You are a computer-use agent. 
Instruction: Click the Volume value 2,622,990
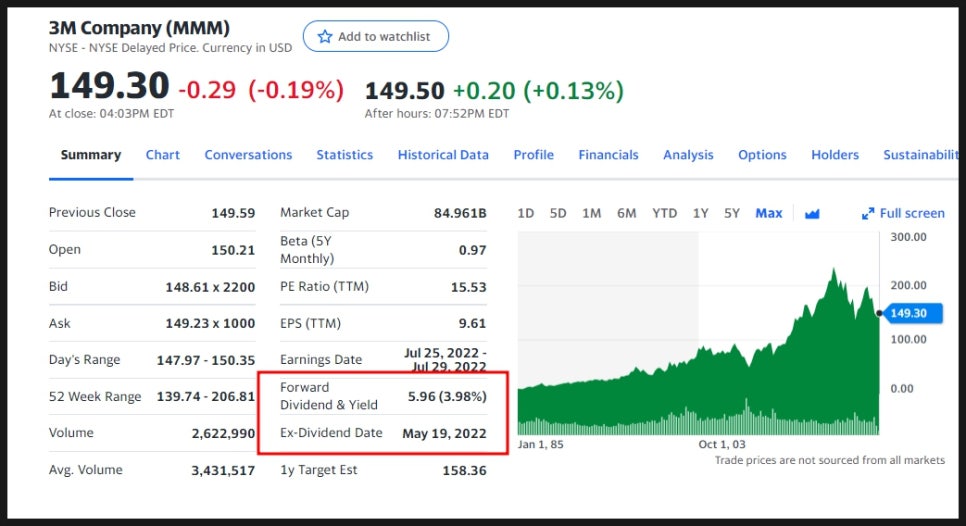coord(223,434)
